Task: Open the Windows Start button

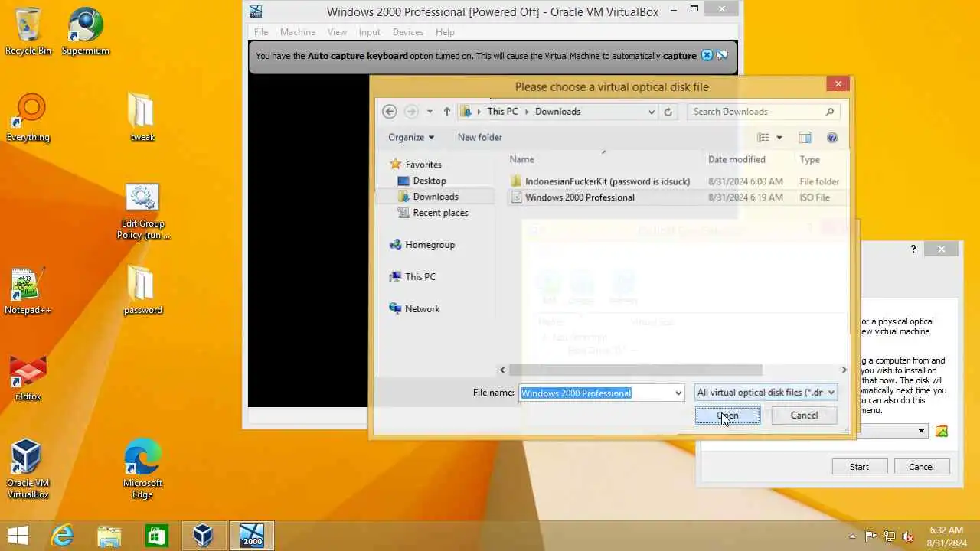Action: coord(18,536)
